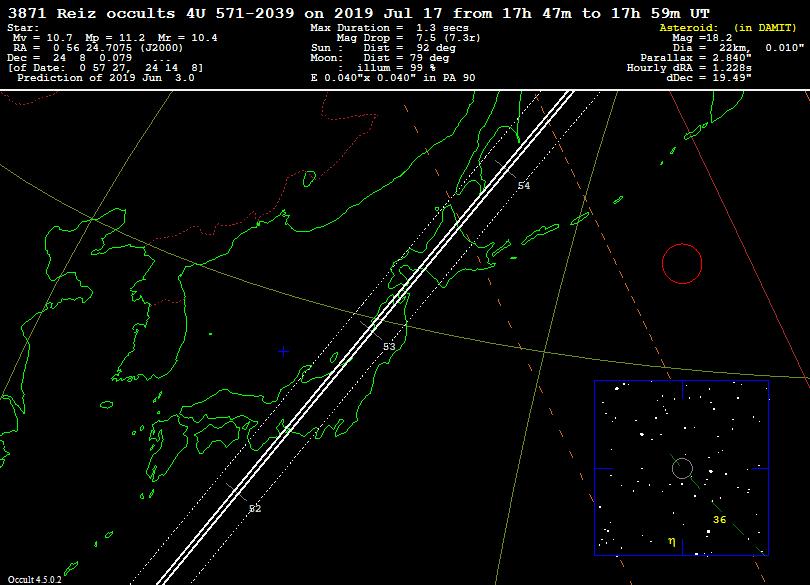
Task: Click the yellow '36' label in star chart
Action: pos(720,519)
